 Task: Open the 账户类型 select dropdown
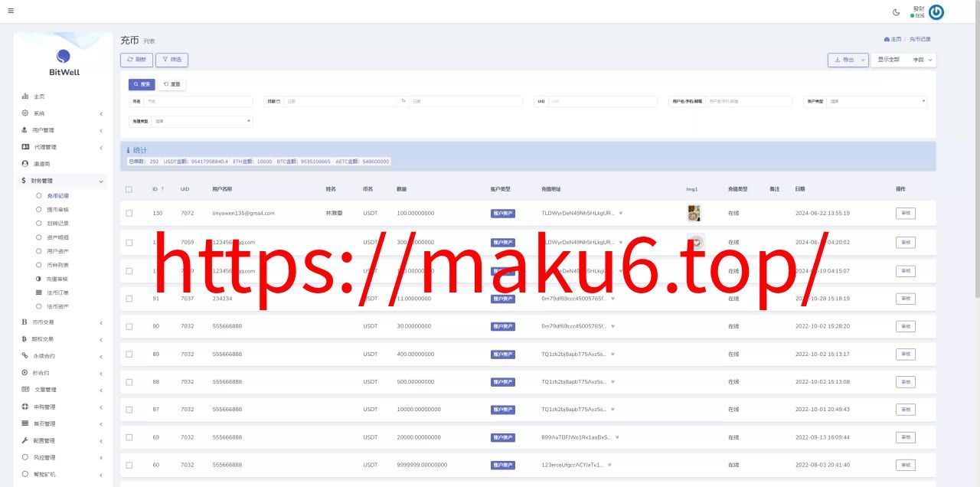point(878,101)
